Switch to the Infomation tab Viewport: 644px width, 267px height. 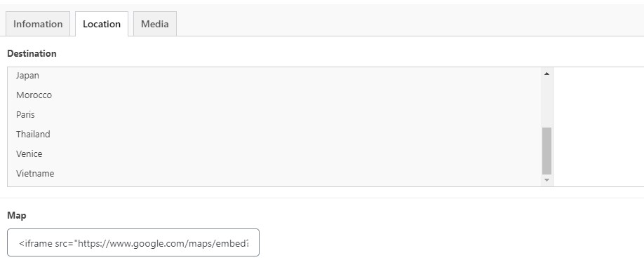tap(38, 24)
